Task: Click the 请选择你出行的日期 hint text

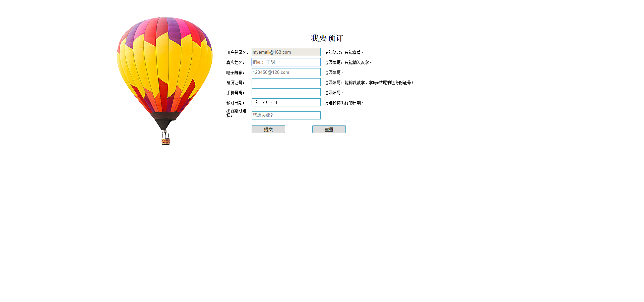Action: coord(342,103)
